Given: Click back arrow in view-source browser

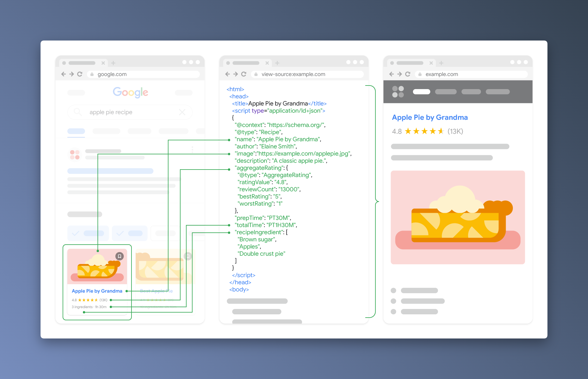Looking at the screenshot, I should click(228, 74).
